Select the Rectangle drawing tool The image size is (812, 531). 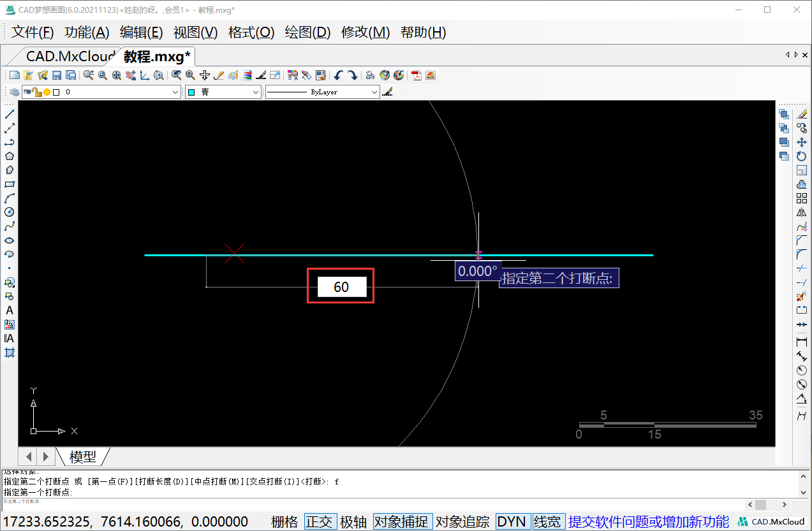click(10, 184)
